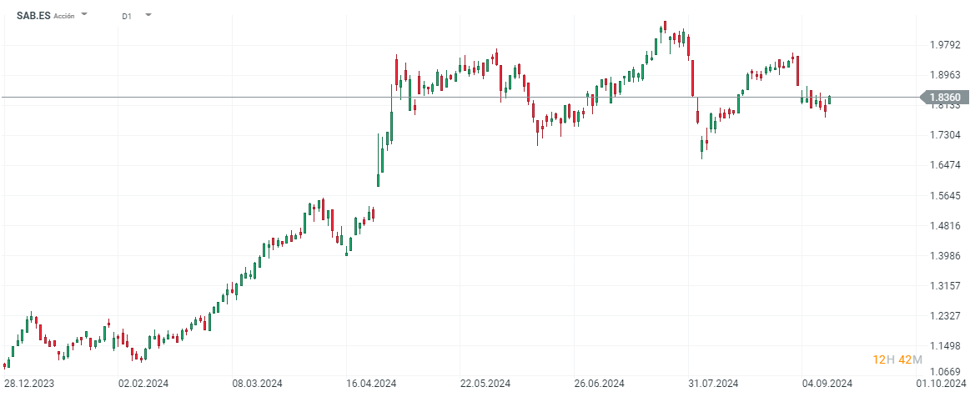980x397 pixels.
Task: Click the 16.04.2024 date marker
Action: click(x=369, y=384)
